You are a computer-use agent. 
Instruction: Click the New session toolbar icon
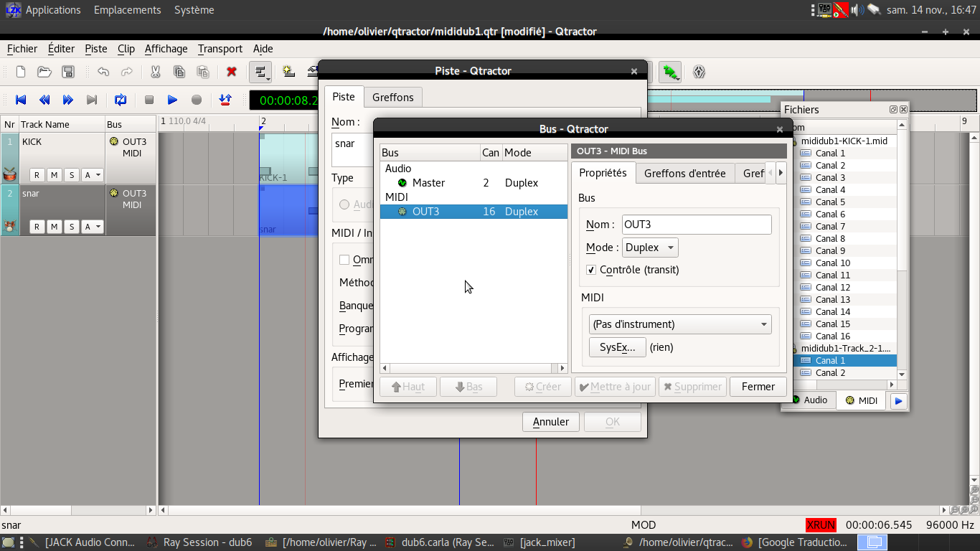pos(21,72)
